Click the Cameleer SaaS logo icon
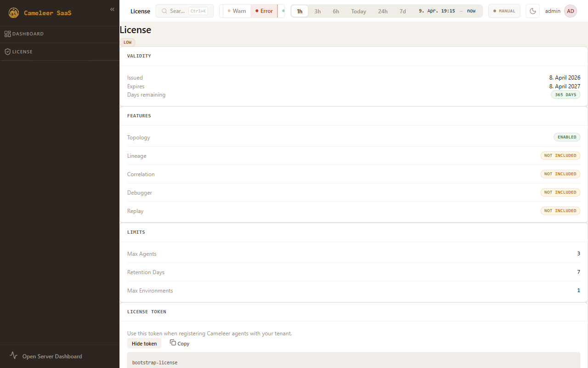588x368 pixels. click(14, 13)
